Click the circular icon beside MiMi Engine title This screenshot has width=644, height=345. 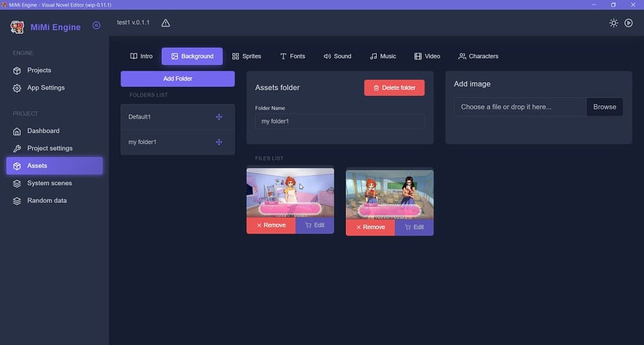pyautogui.click(x=97, y=26)
